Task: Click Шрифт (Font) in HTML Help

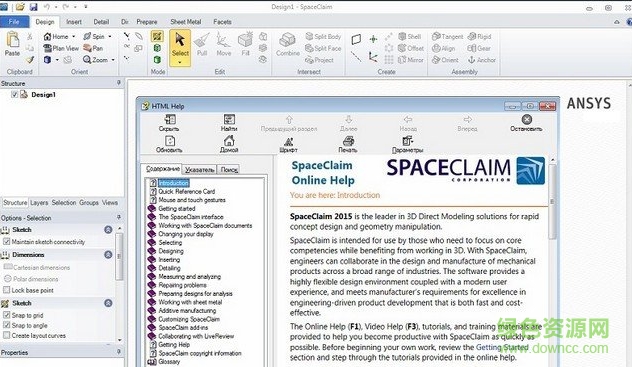Action: click(x=289, y=144)
